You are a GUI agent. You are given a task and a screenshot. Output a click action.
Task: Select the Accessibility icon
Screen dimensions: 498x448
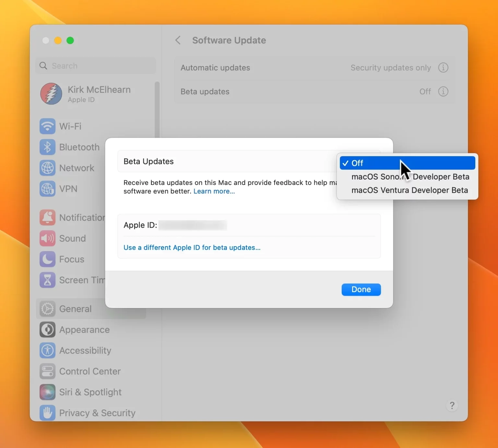47,350
